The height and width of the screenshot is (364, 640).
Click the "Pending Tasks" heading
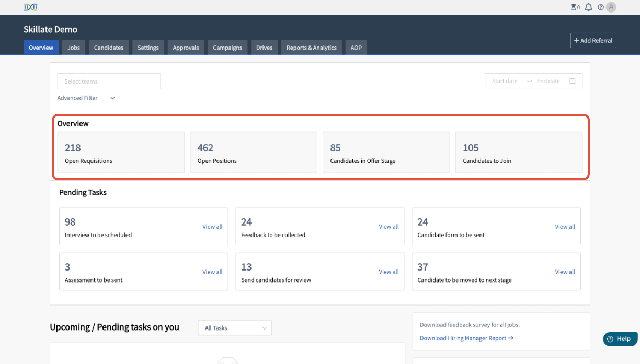pyautogui.click(x=83, y=192)
